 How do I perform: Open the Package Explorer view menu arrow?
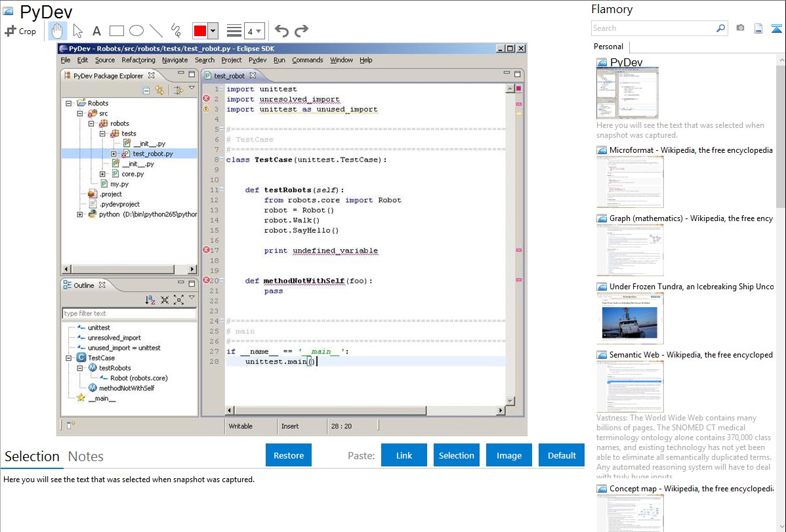(x=192, y=89)
